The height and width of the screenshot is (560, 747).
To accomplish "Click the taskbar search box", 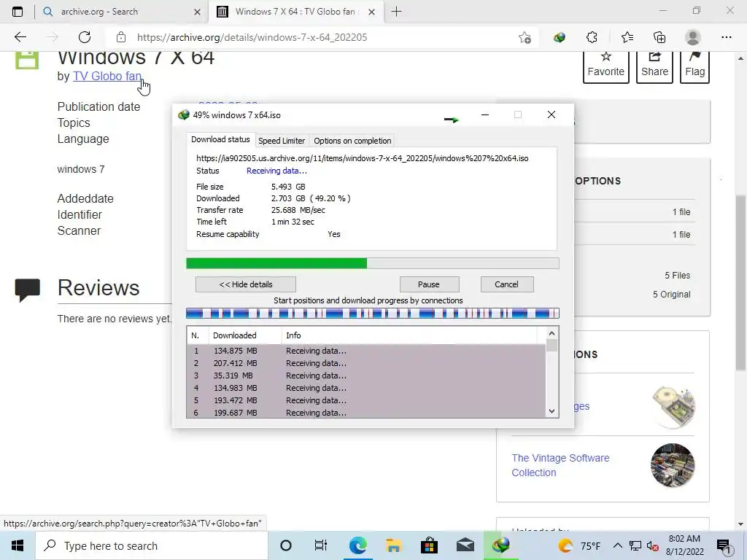I will point(152,545).
